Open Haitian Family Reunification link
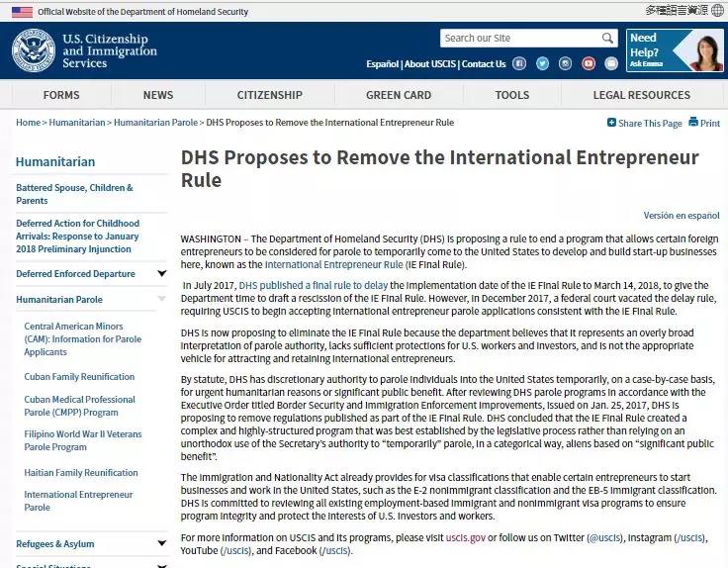This screenshot has height=568, width=728. [81, 473]
